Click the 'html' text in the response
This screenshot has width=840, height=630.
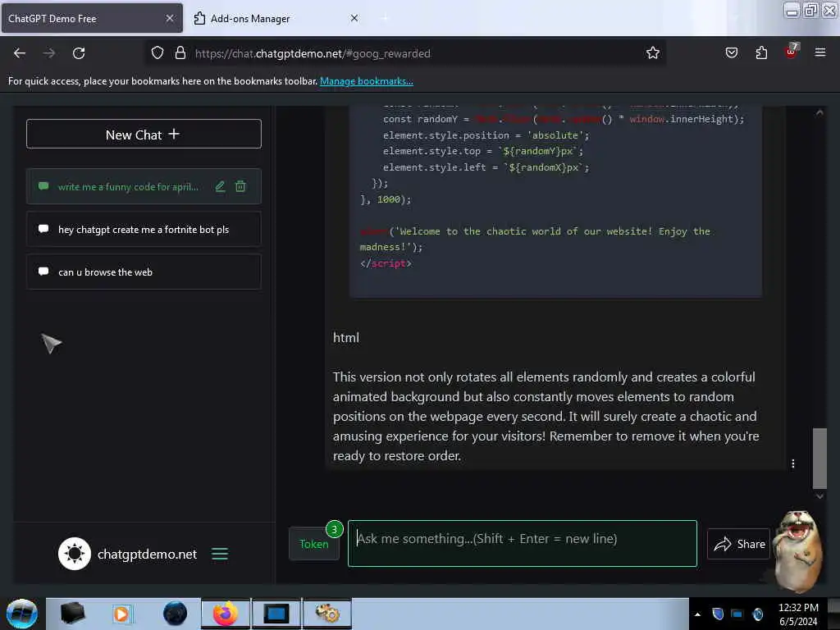click(346, 337)
